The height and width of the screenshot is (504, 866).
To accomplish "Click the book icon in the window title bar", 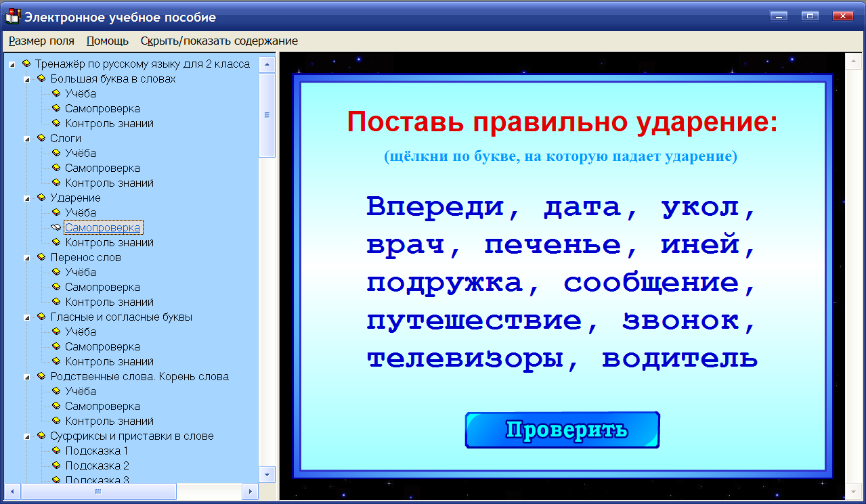I will pyautogui.click(x=11, y=16).
